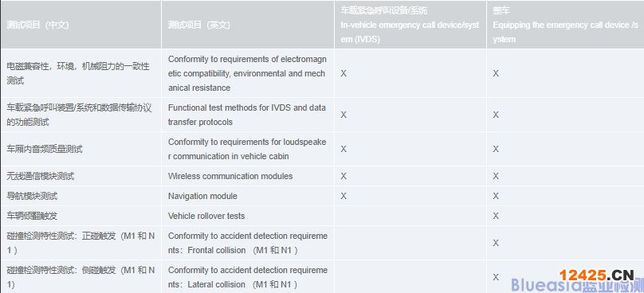This screenshot has height=293, width=644.
Task: Click the 车厢内音频质量测试 cell
Action: [80, 149]
